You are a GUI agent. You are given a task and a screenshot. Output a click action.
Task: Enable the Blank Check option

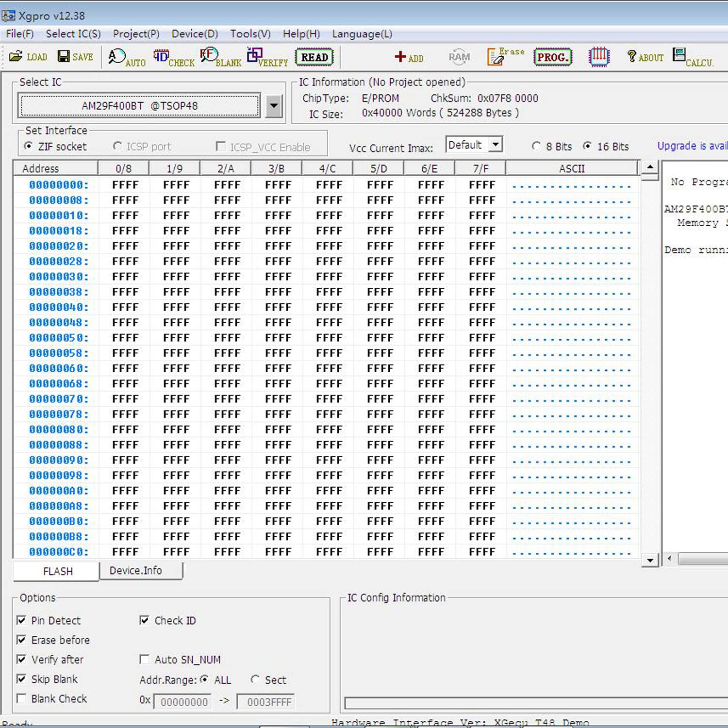[x=21, y=698]
